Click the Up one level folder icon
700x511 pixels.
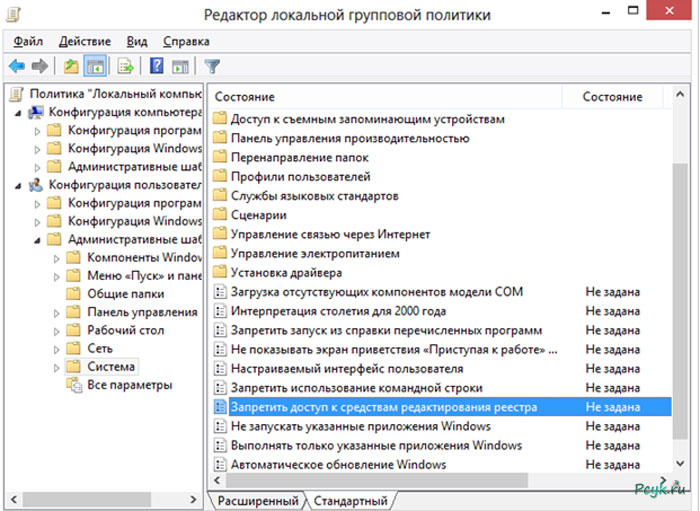70,67
